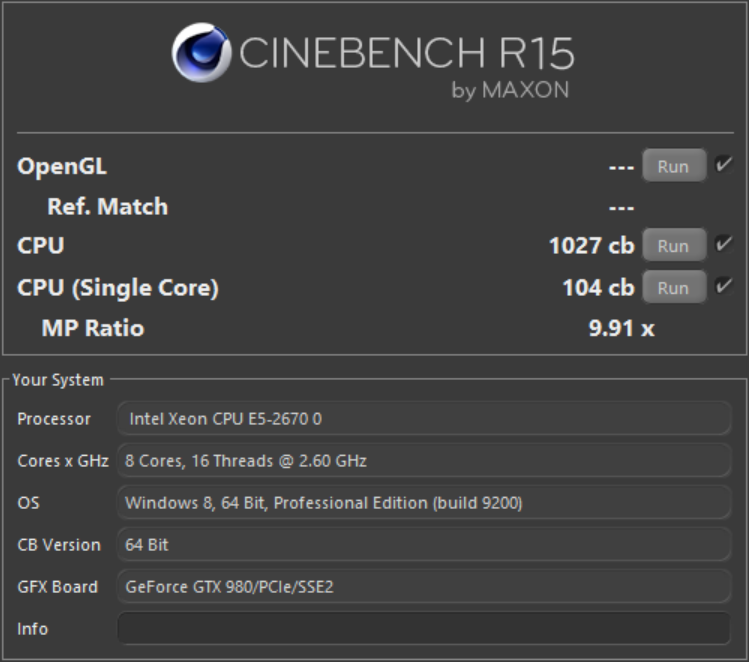The image size is (749, 662).
Task: Click the CINEBENCH R15 title text
Action: pyautogui.click(x=407, y=53)
